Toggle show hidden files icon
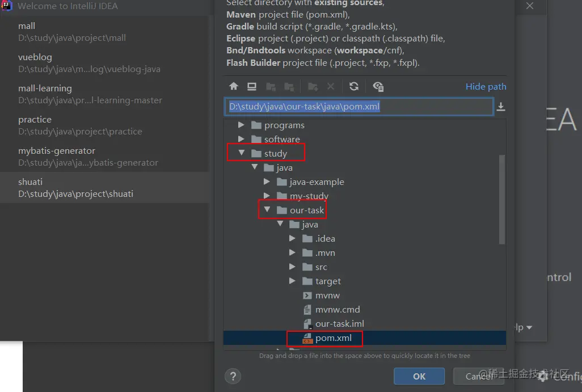 pos(378,86)
